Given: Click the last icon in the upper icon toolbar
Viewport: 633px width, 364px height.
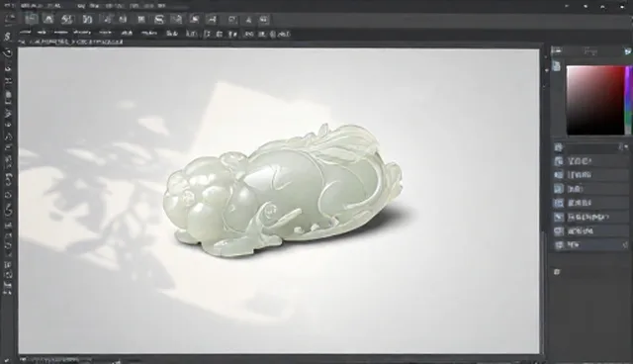Looking at the screenshot, I should tap(264, 20).
